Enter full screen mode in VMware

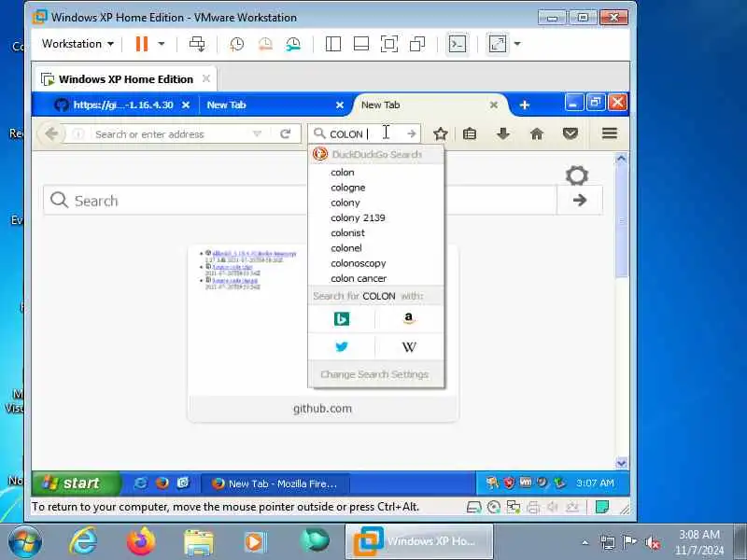(389, 44)
